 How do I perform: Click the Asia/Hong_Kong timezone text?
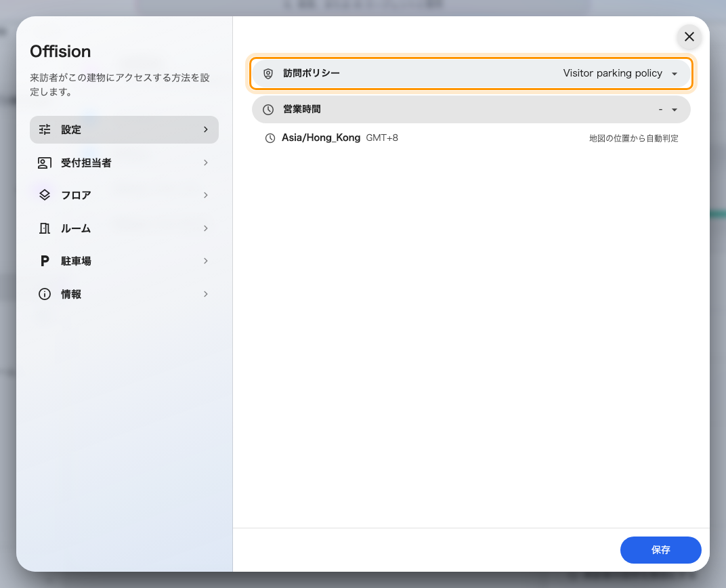tap(321, 138)
